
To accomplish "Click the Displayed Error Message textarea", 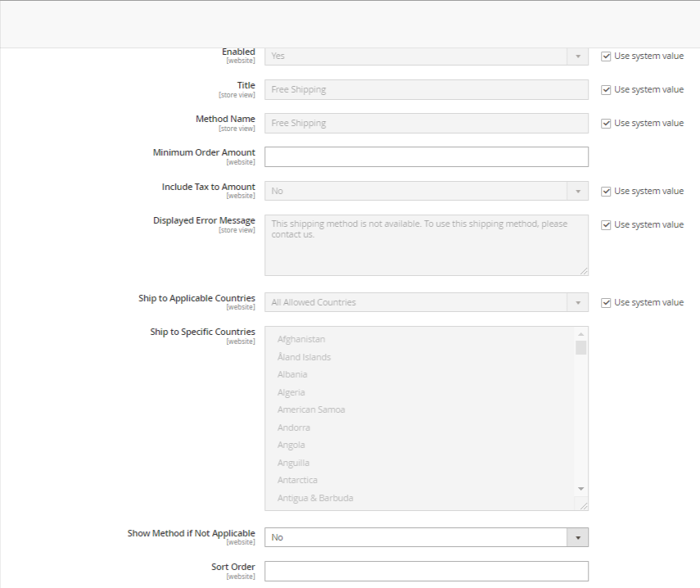I will pyautogui.click(x=426, y=245).
